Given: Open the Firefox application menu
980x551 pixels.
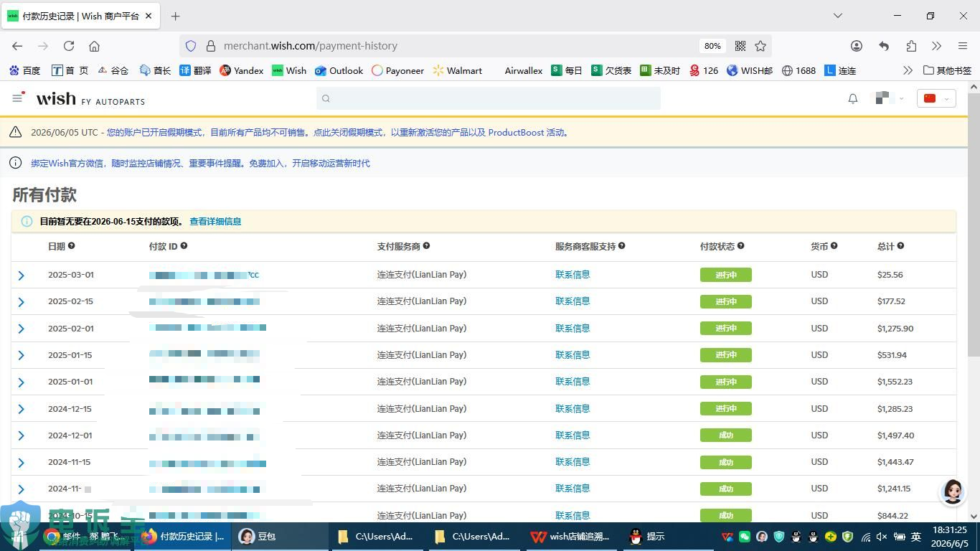Looking at the screenshot, I should [963, 46].
